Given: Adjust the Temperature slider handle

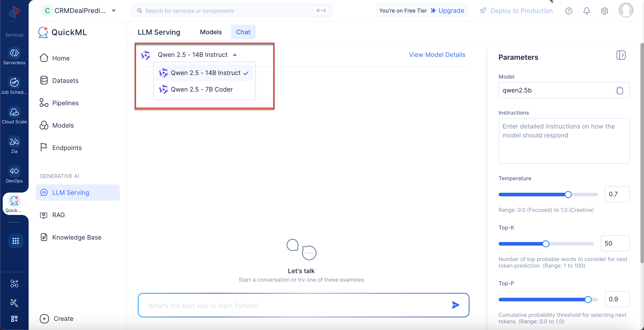Looking at the screenshot, I should coord(568,195).
